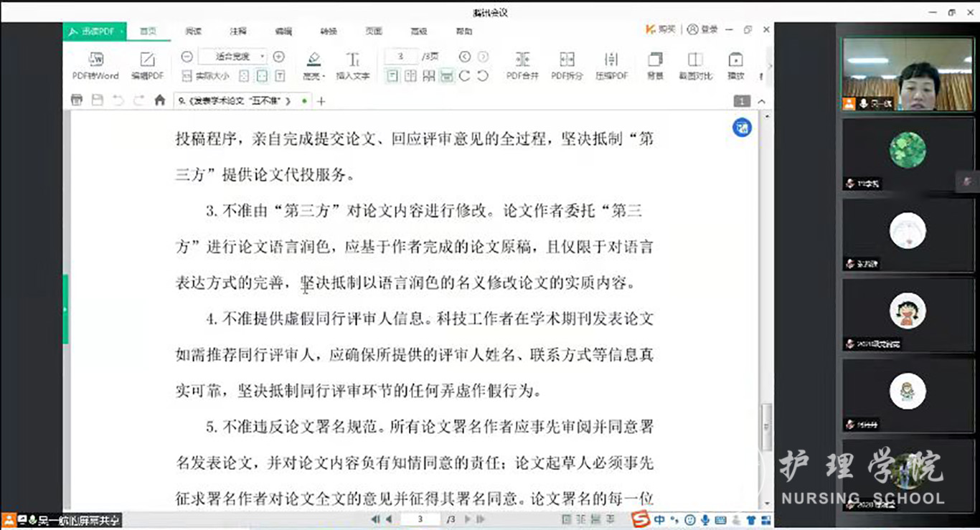The width and height of the screenshot is (980, 530).
Task: Open the 适合宽度 zoom dropdown
Action: coord(233,57)
